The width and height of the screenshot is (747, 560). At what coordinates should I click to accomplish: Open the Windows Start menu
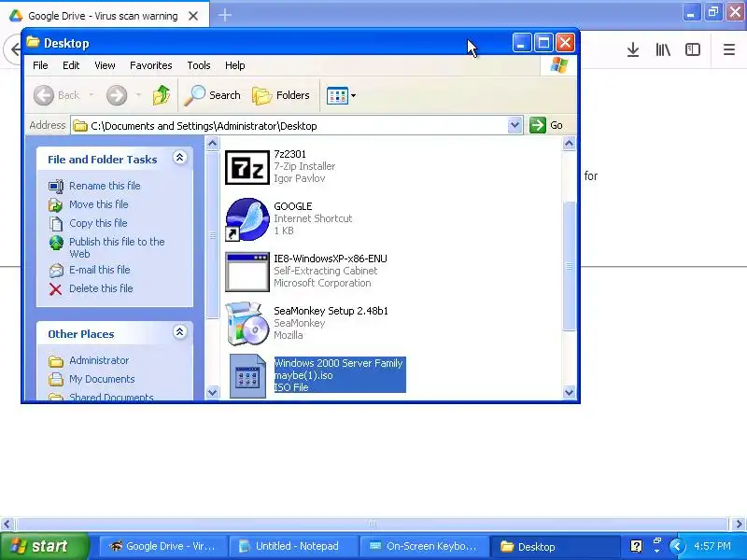coord(44,546)
